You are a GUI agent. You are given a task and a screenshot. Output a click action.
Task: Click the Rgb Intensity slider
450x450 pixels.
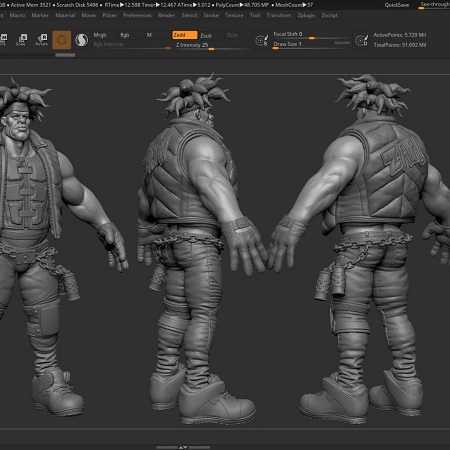(x=132, y=45)
